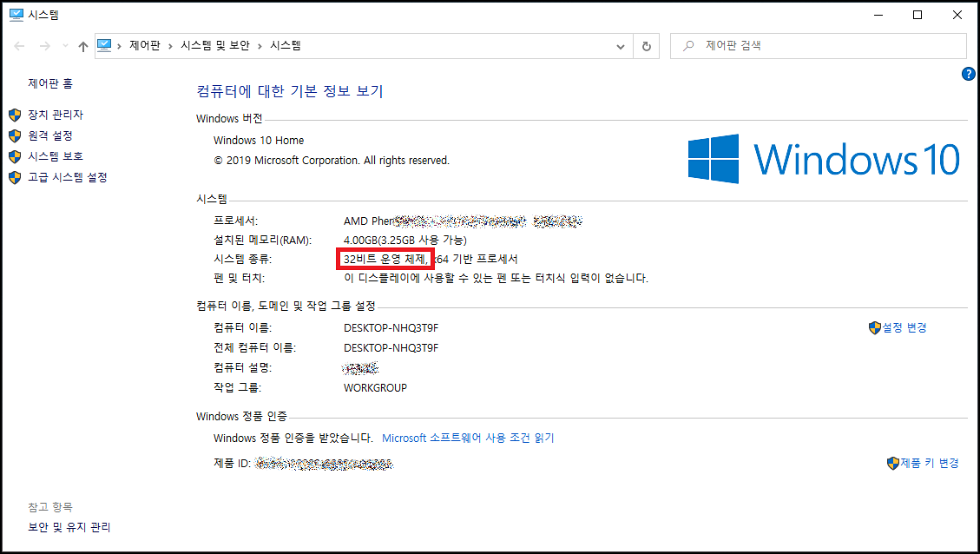Click the pen and touch status text

[496, 278]
